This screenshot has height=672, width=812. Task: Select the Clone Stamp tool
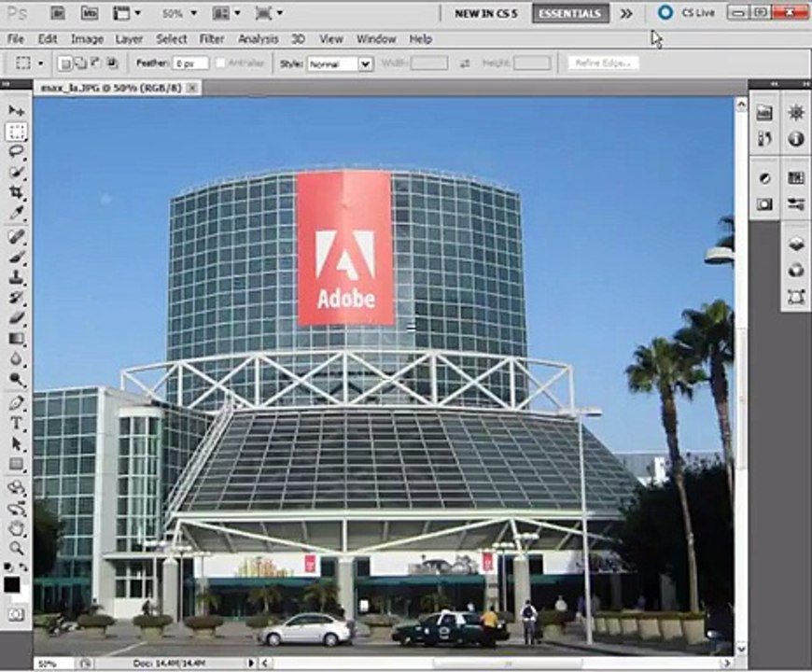[16, 277]
